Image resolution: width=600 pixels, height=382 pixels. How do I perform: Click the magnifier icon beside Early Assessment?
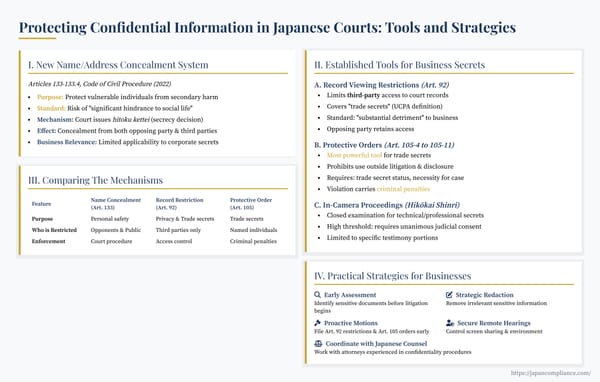click(x=317, y=295)
